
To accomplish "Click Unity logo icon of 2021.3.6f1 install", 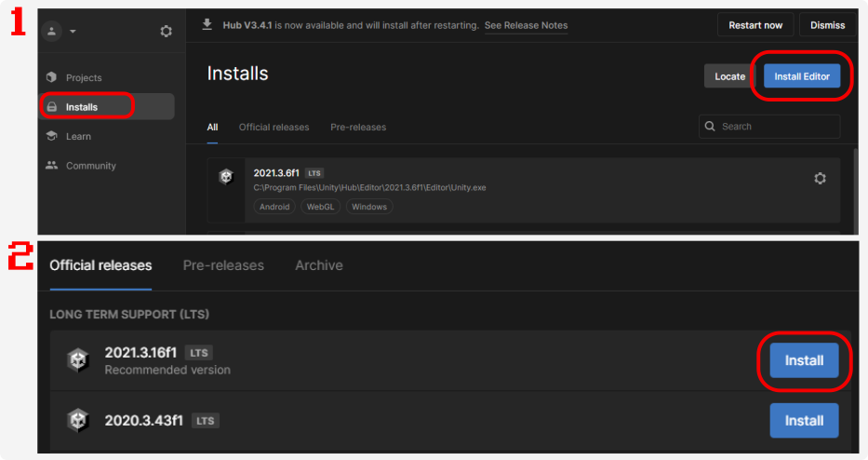I will coord(226,177).
